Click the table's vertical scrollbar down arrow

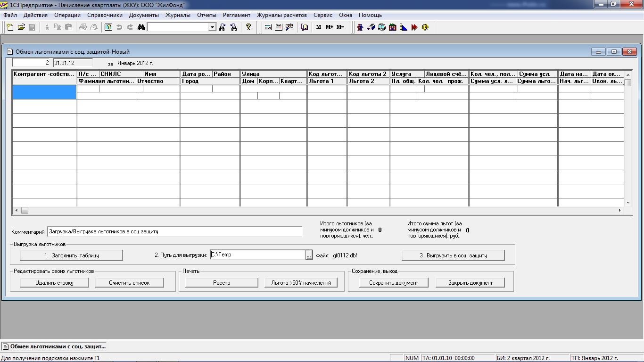pos(627,203)
